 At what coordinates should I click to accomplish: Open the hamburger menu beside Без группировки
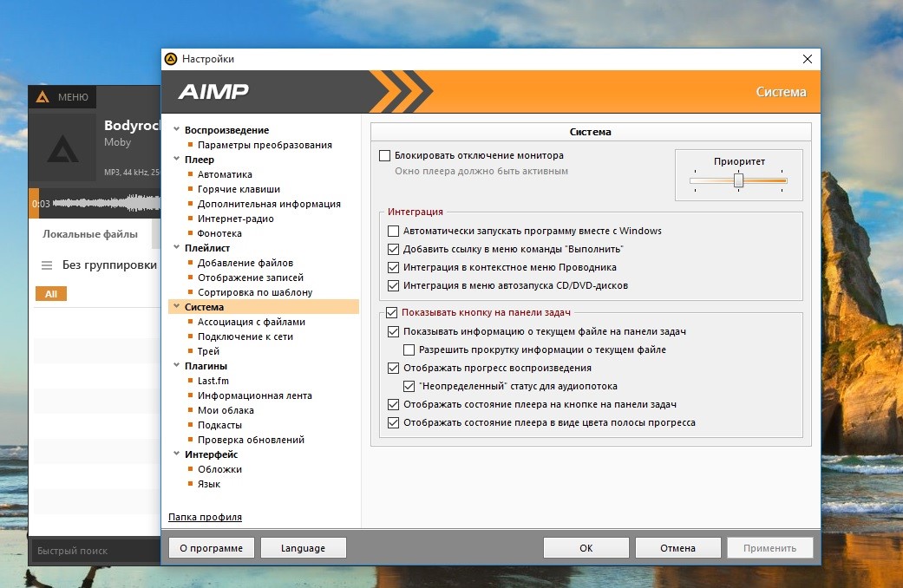coord(47,265)
